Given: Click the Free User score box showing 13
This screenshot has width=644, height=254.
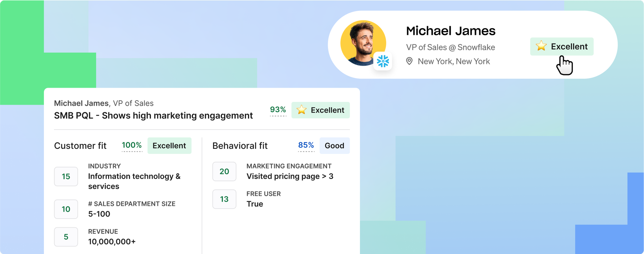Looking at the screenshot, I should pyautogui.click(x=224, y=199).
